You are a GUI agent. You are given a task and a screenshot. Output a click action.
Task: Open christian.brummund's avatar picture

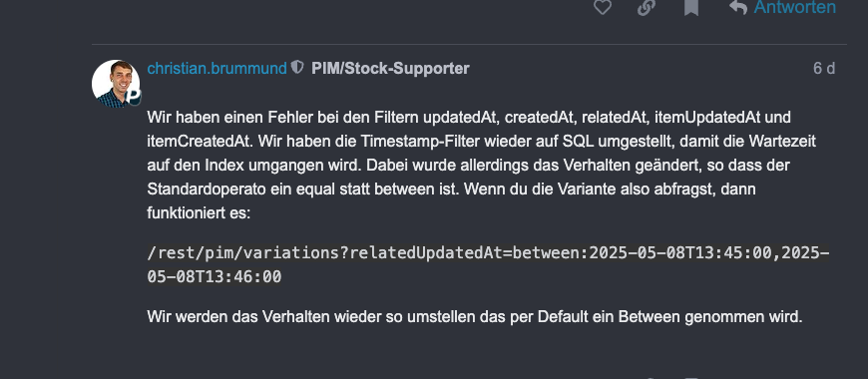[x=116, y=84]
